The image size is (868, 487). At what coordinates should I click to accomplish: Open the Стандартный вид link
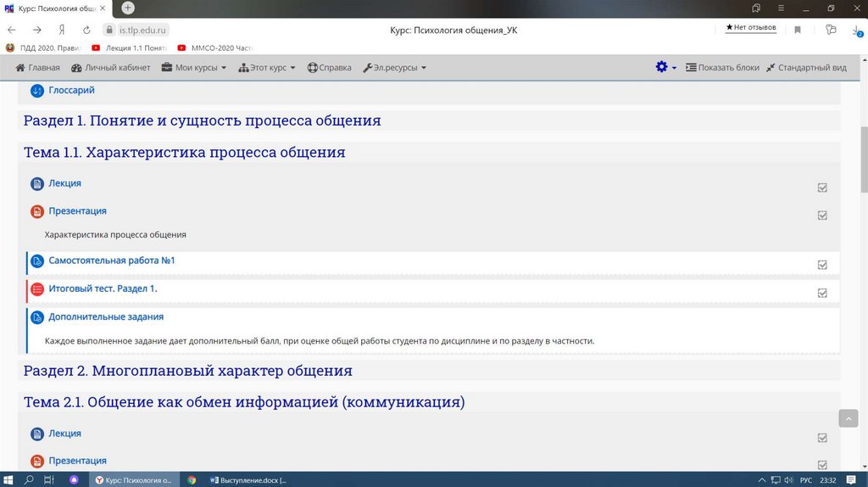(x=805, y=68)
